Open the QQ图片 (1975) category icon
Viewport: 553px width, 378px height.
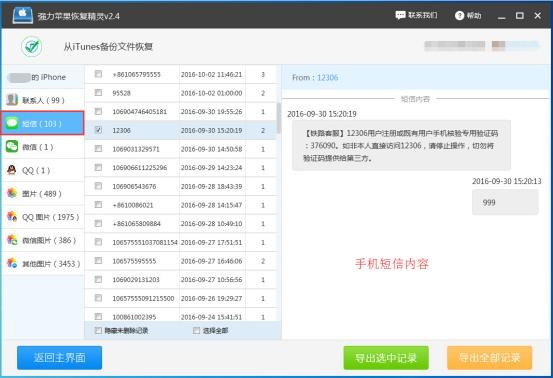12,217
